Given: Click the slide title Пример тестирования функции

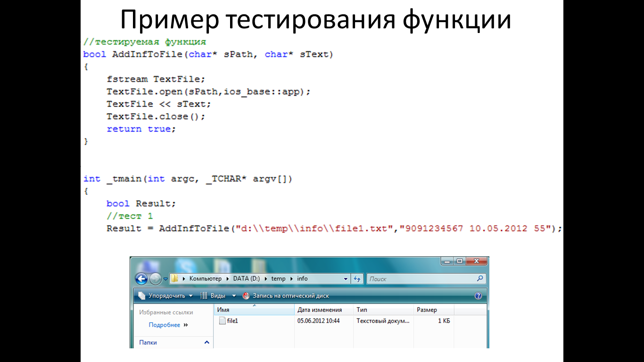Looking at the screenshot, I should pyautogui.click(x=315, y=19).
